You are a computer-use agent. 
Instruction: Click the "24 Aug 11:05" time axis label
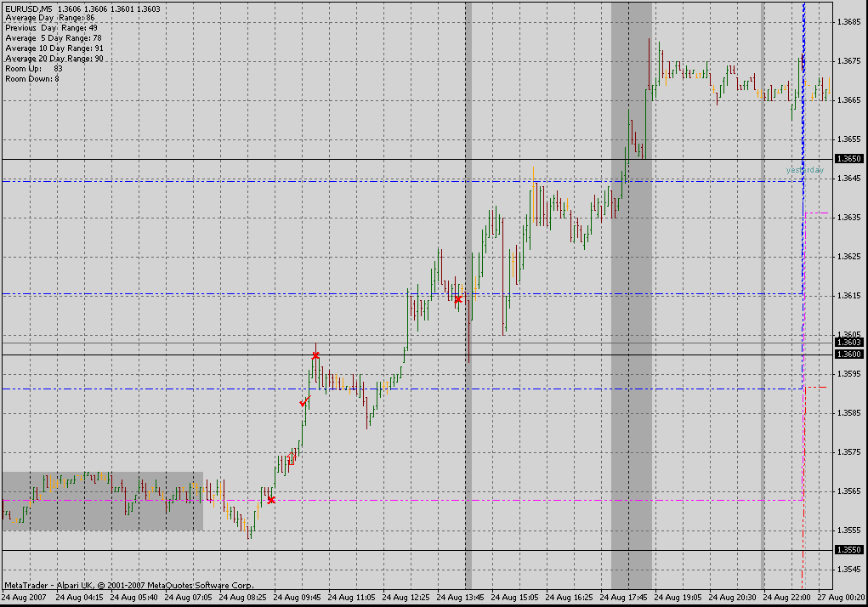click(351, 598)
